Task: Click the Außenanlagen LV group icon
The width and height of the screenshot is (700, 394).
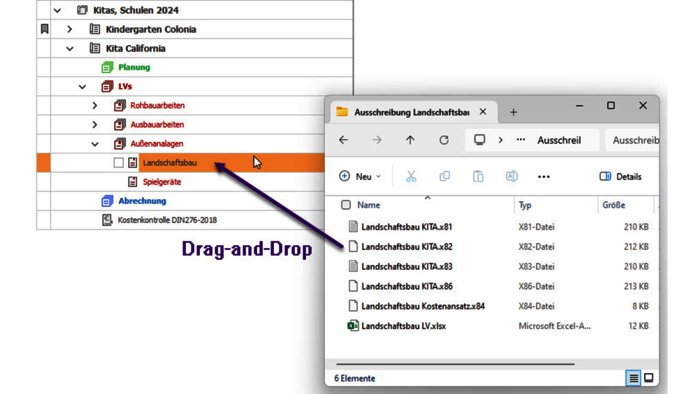Action: coord(119,144)
